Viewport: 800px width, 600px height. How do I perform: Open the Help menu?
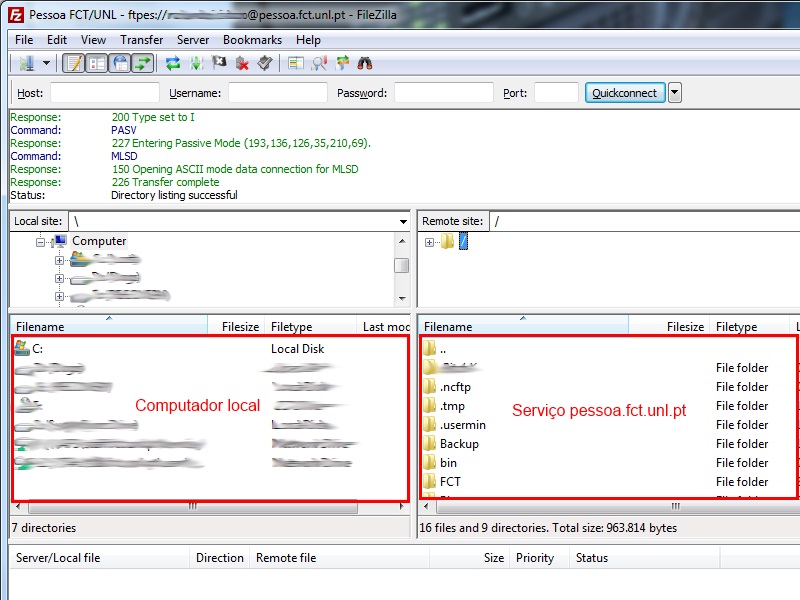pyautogui.click(x=308, y=40)
